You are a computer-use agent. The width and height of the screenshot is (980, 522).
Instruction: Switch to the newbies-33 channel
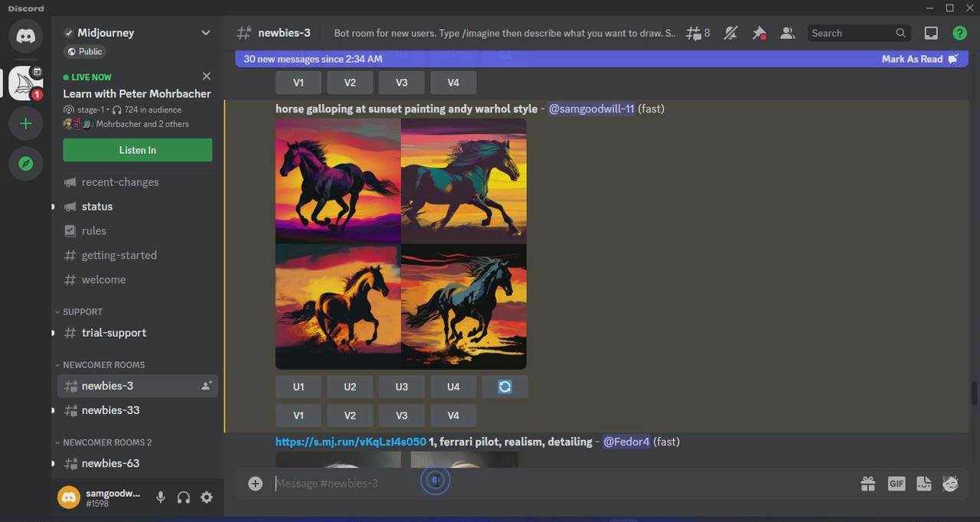(x=110, y=410)
